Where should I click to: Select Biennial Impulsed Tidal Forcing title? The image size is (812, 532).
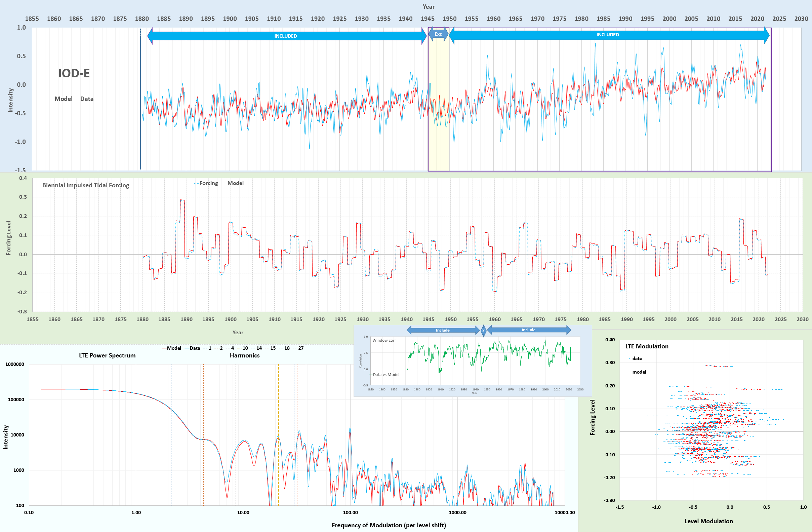[x=86, y=185]
